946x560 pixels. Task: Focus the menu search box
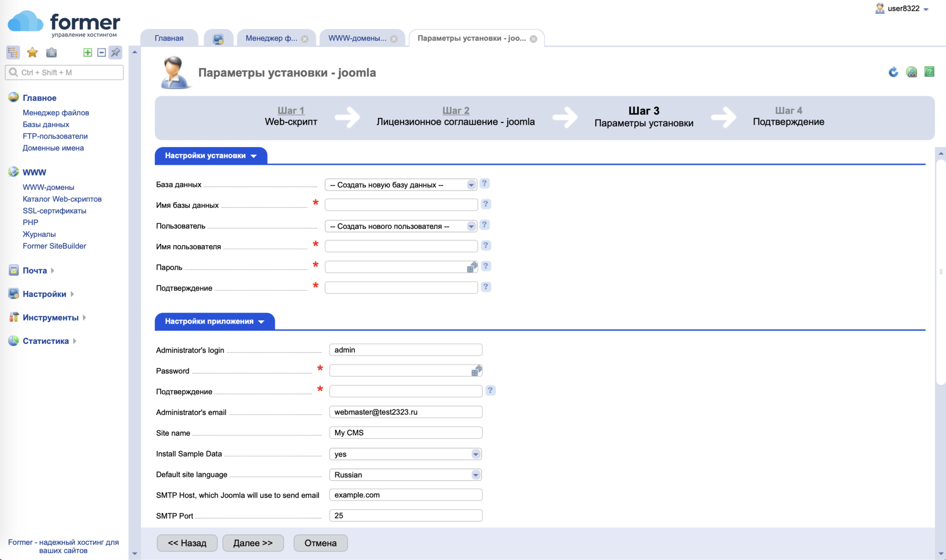point(64,72)
